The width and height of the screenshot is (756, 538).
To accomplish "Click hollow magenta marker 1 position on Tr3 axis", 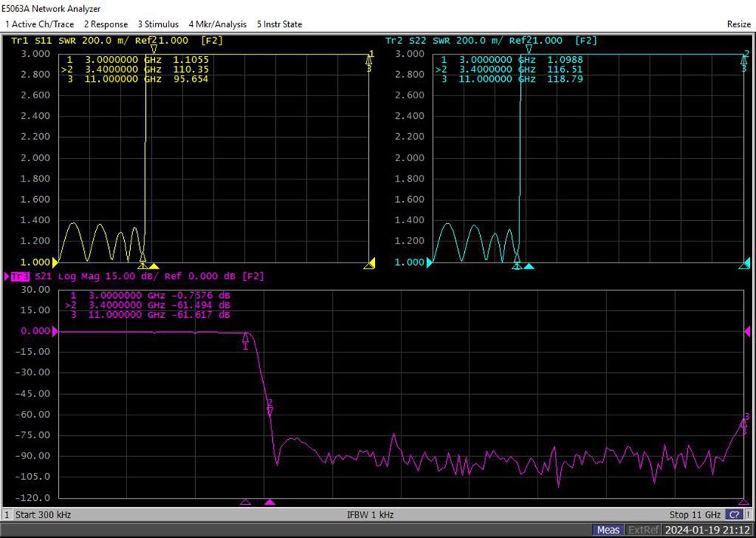I will tap(246, 502).
